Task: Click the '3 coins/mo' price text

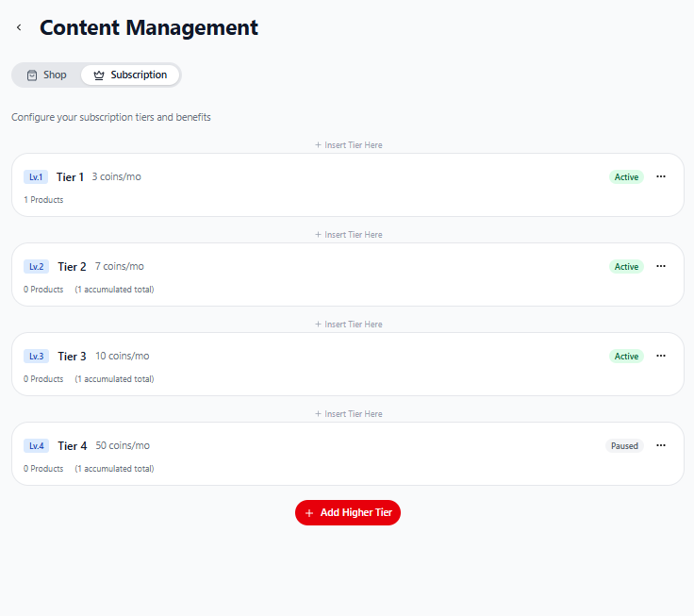Action: [x=116, y=176]
